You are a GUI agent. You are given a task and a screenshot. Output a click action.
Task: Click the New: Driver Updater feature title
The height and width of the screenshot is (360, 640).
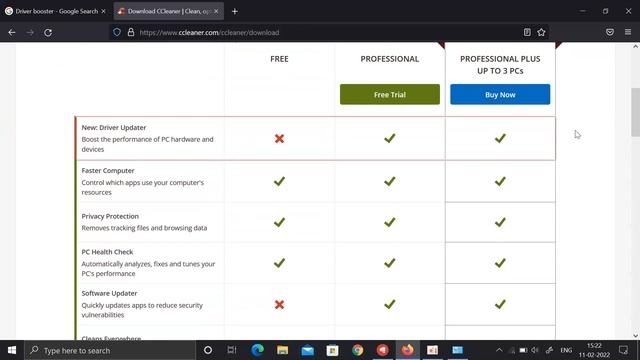pos(114,127)
